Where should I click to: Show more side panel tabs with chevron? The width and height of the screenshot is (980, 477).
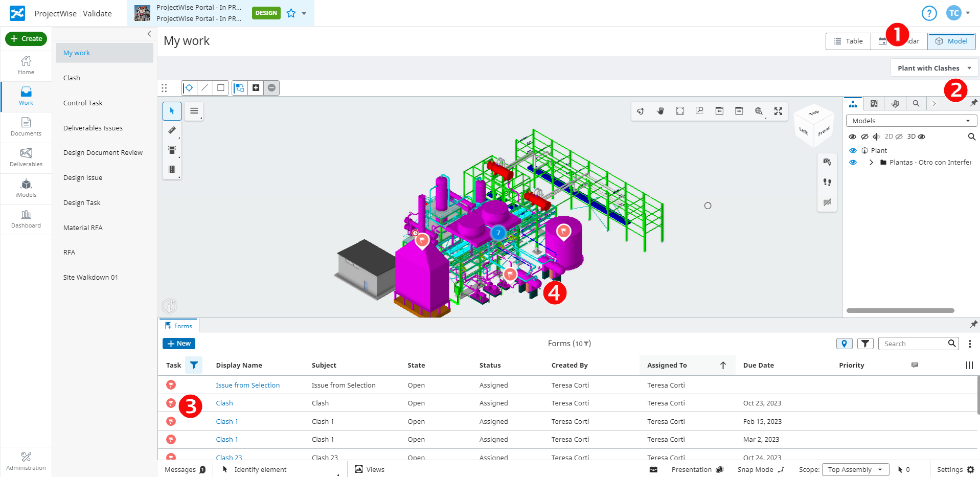point(934,103)
